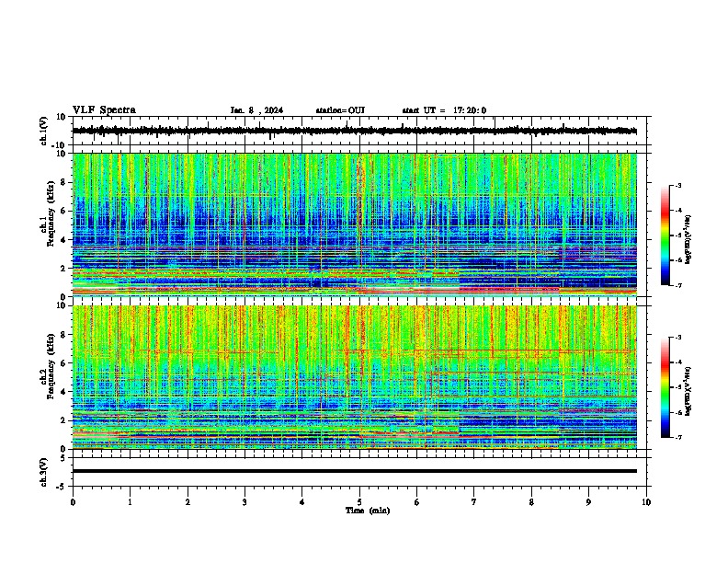Click the ch.1 voltage waveform trace
The width and height of the screenshot is (728, 563).
tap(354, 131)
